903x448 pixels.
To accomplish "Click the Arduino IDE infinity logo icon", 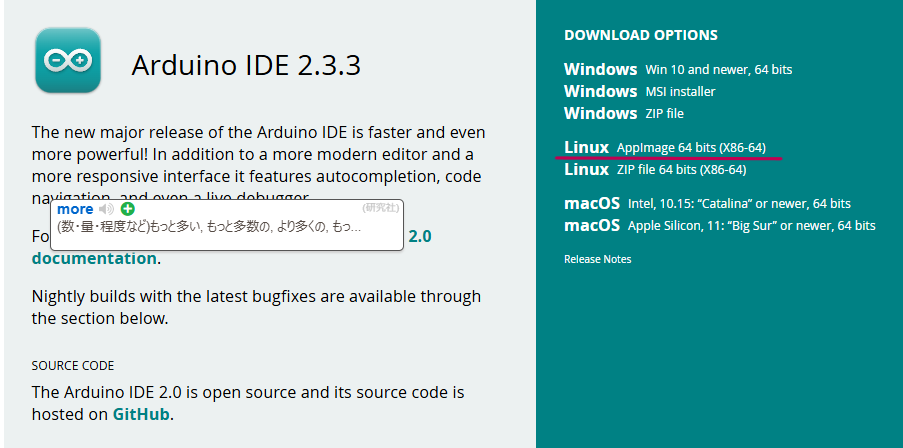I will (68, 60).
